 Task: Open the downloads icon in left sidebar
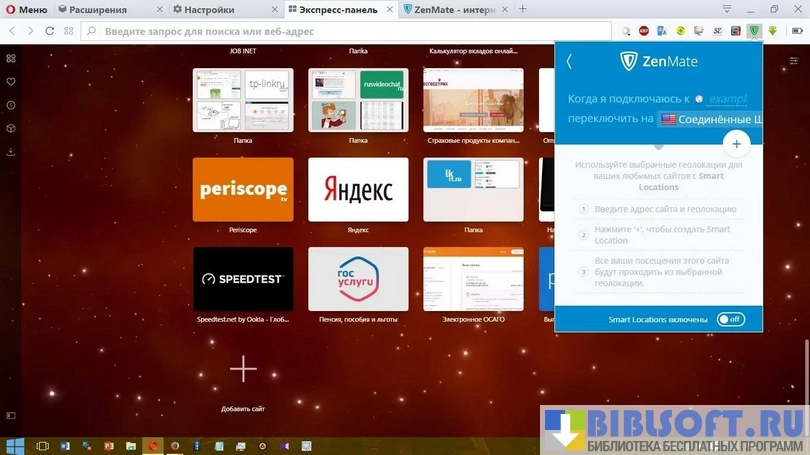click(11, 152)
